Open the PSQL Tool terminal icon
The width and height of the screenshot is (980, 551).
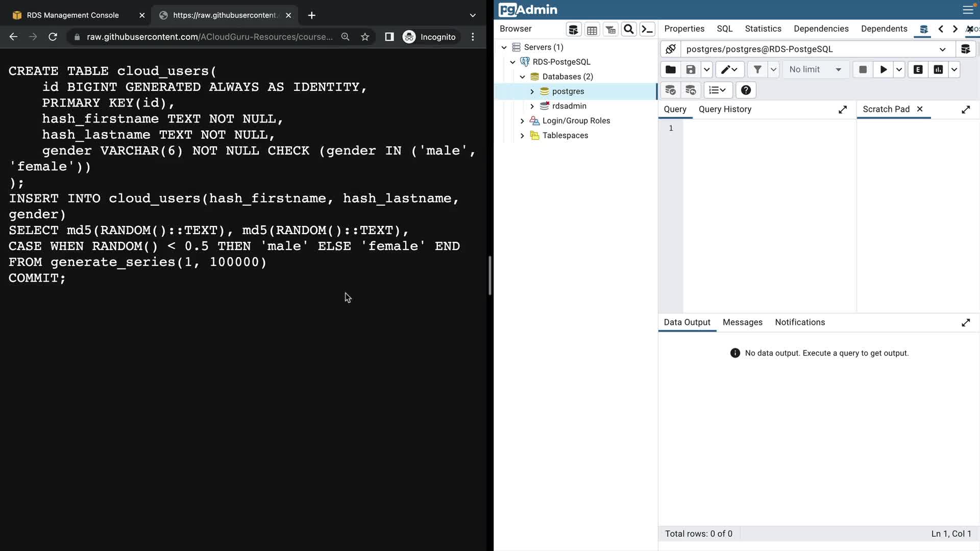tap(647, 30)
